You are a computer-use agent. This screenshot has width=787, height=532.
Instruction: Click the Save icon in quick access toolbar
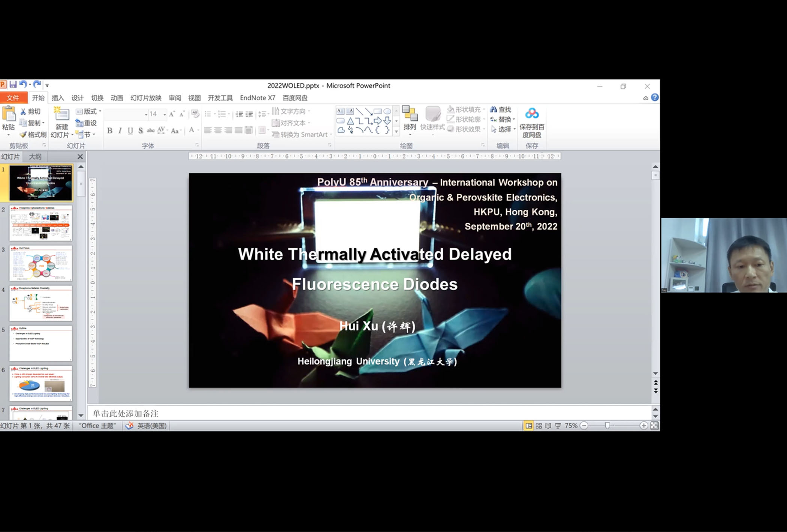(x=13, y=85)
